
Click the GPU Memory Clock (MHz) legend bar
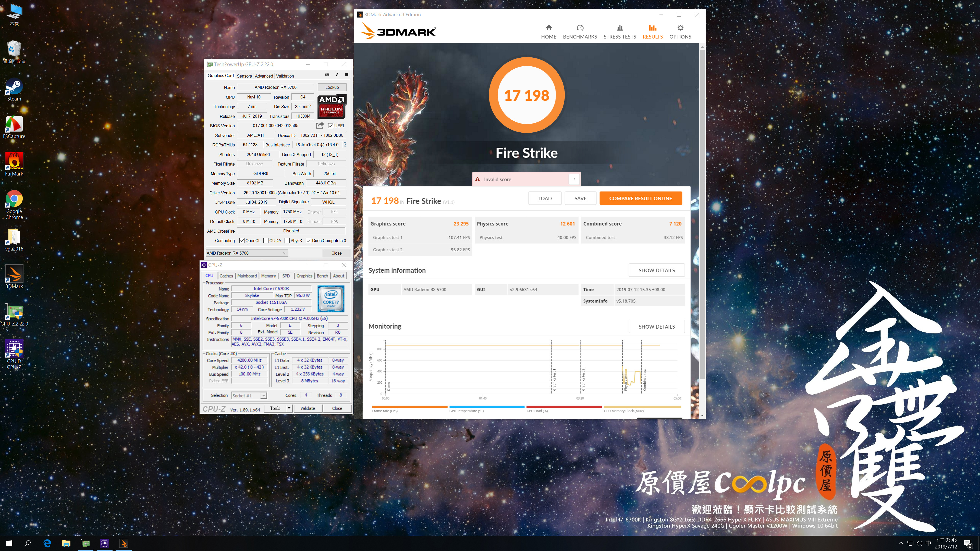click(642, 407)
